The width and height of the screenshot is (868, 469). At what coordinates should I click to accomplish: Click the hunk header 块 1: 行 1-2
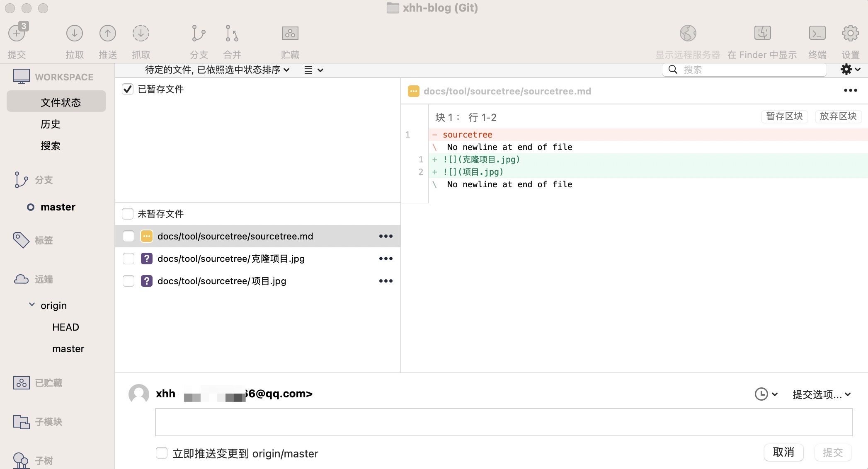point(466,117)
